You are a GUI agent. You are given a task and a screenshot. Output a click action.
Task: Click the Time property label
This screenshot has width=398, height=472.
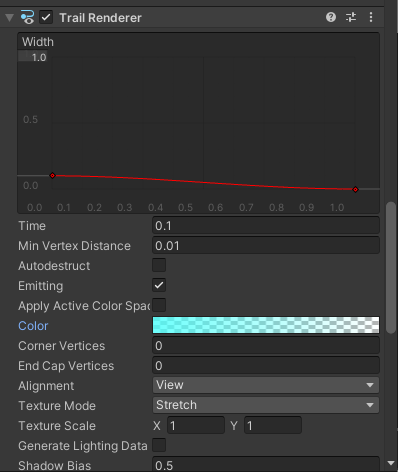(x=32, y=226)
